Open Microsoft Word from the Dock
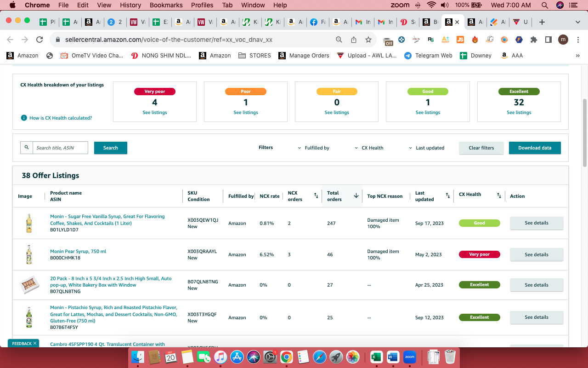This screenshot has height=368, width=588. tap(393, 357)
